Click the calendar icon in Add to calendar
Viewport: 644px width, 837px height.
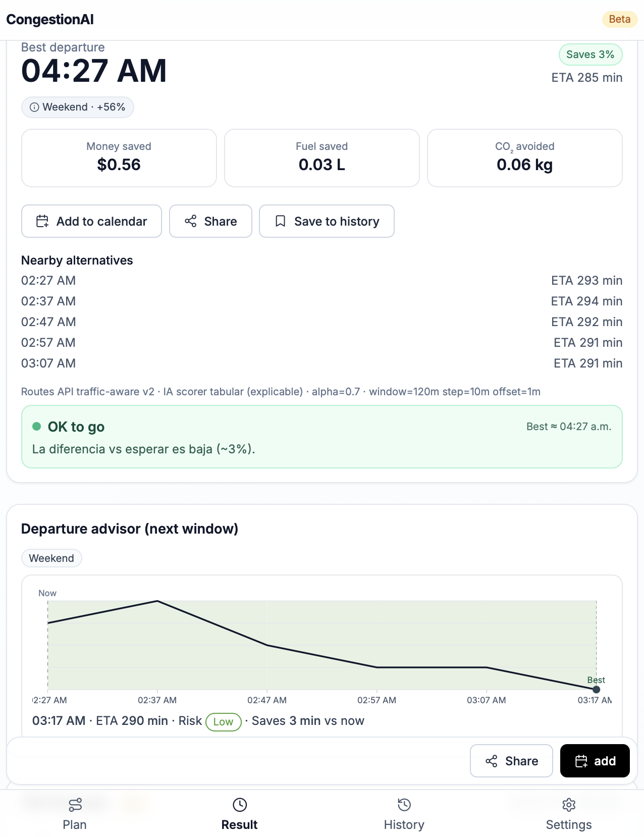pos(42,221)
